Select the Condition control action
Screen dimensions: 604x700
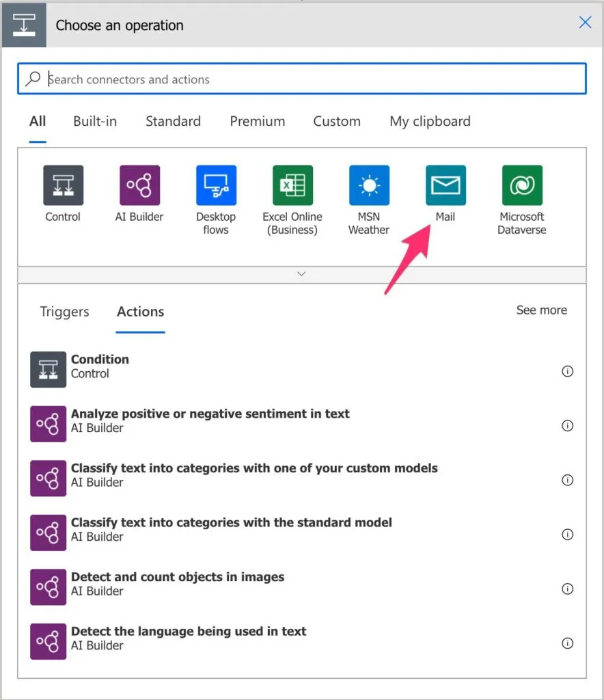(x=100, y=366)
